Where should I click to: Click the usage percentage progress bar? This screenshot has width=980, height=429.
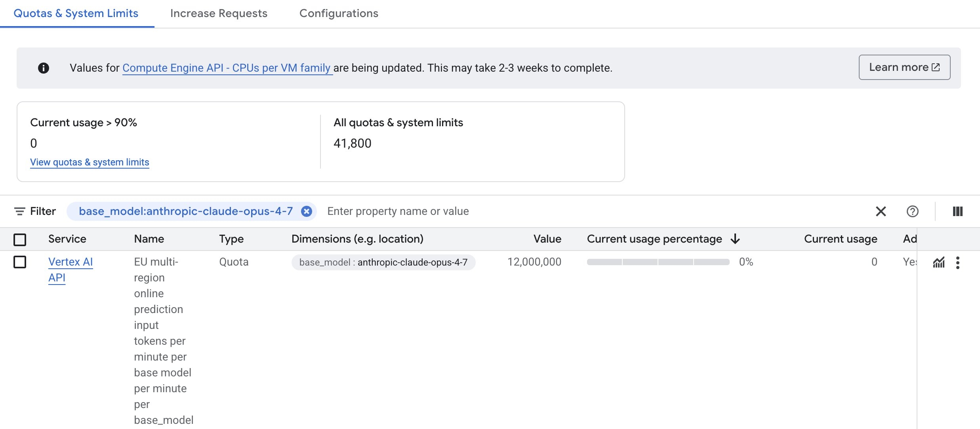click(x=658, y=262)
